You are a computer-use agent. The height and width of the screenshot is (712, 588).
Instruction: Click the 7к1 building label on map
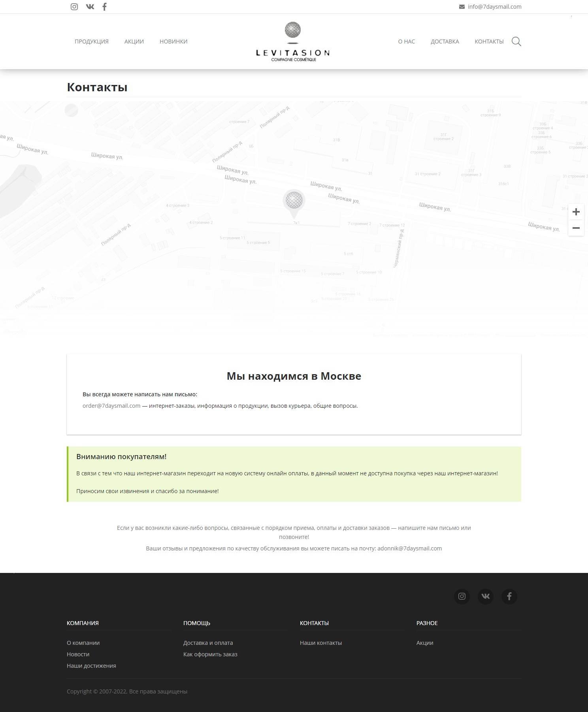[296, 223]
